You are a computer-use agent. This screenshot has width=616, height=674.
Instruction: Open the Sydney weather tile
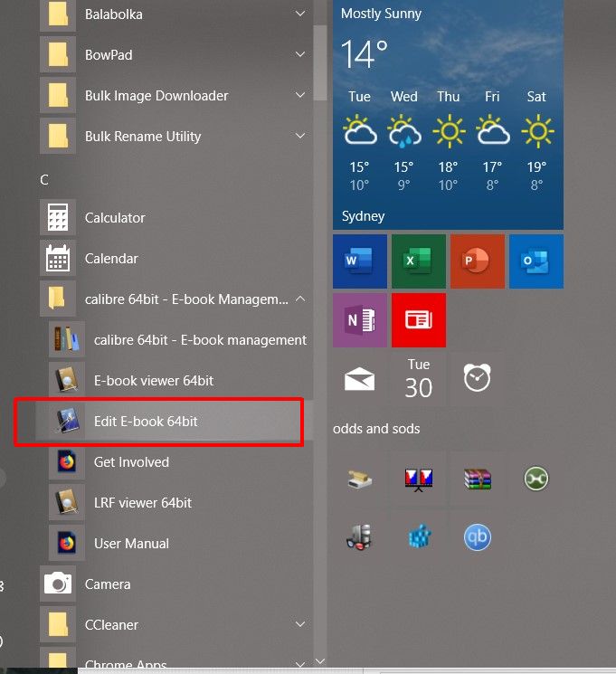point(448,115)
